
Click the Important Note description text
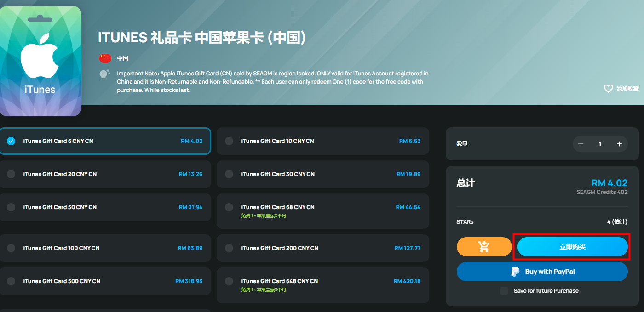tap(273, 82)
